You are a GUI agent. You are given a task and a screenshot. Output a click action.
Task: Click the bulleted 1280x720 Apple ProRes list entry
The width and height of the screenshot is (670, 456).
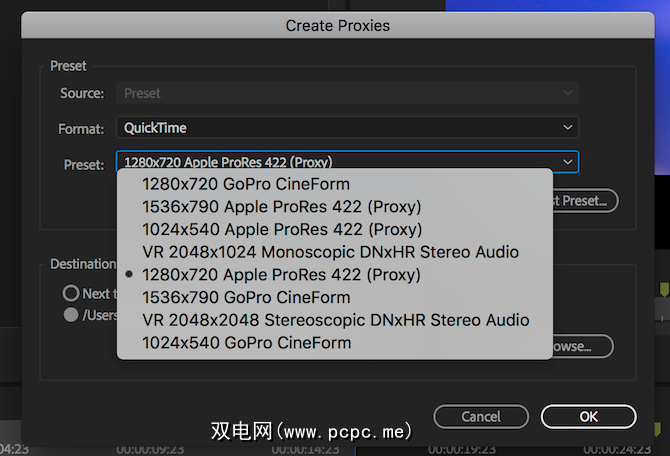[x=281, y=275]
